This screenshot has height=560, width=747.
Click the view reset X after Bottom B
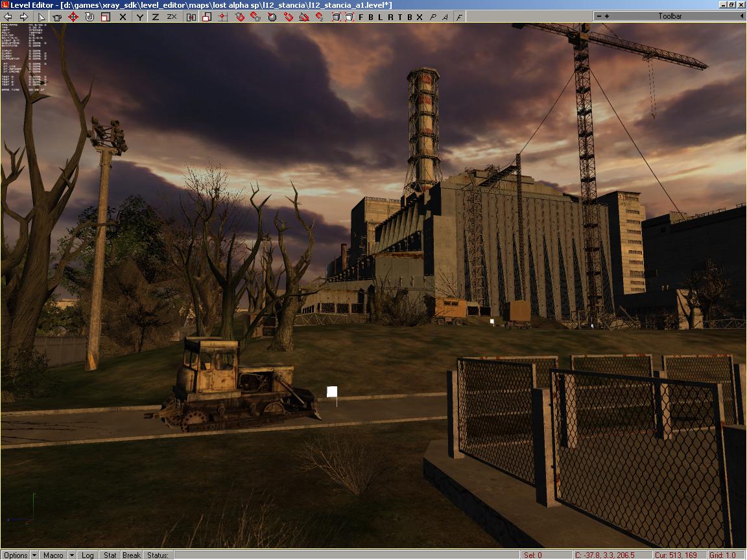click(420, 17)
